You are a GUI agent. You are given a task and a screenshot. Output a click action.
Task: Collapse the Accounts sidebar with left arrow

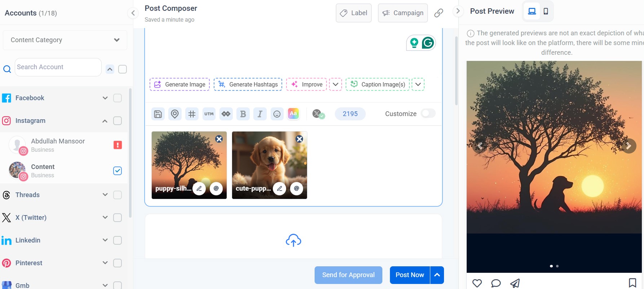[133, 13]
